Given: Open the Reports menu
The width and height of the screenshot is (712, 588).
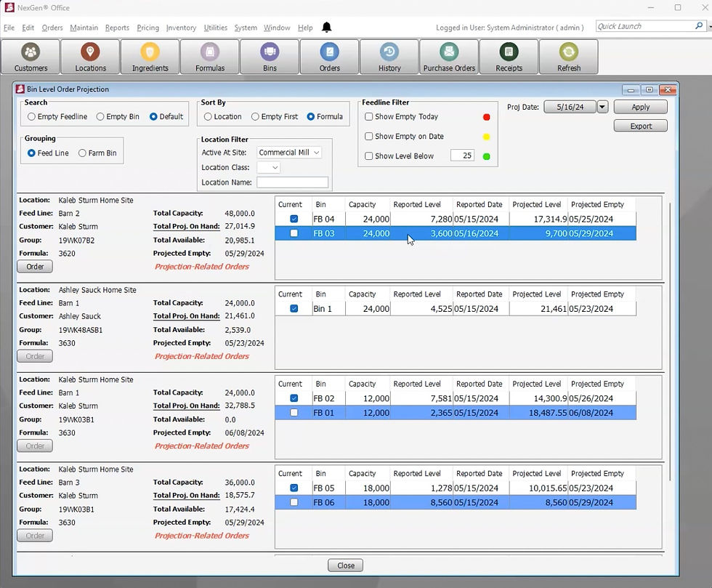Looking at the screenshot, I should pos(117,28).
